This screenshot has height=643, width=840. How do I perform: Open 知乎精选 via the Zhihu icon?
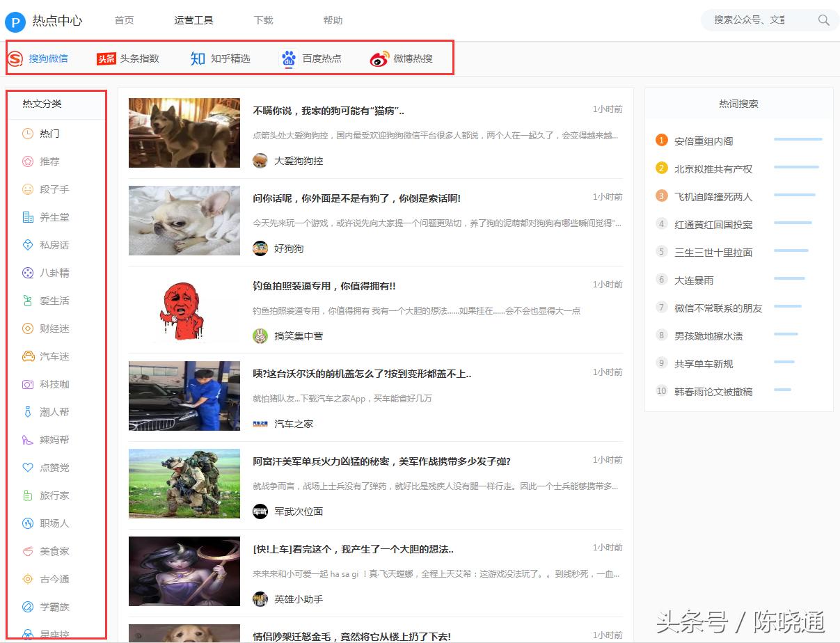click(x=197, y=58)
